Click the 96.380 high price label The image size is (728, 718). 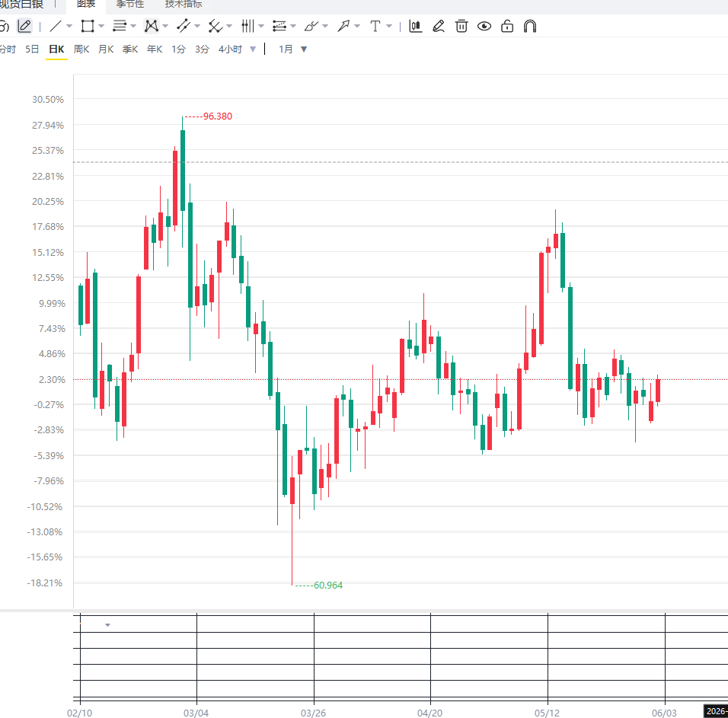tap(217, 116)
